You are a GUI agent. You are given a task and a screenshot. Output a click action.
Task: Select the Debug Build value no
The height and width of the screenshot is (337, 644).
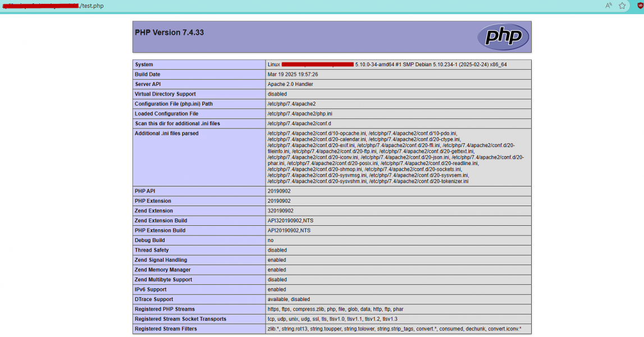(270, 240)
